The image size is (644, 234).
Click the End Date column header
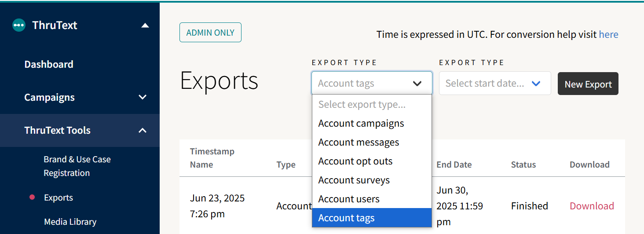pyautogui.click(x=454, y=165)
